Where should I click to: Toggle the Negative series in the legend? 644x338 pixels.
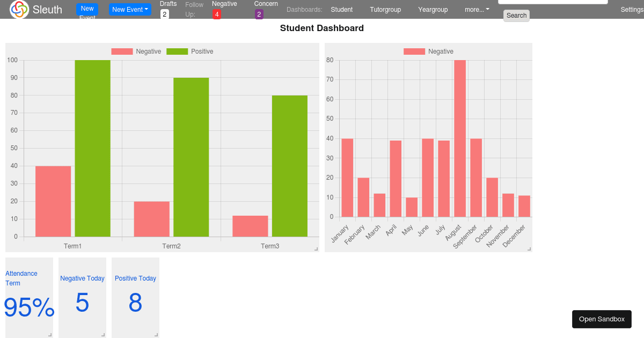[x=149, y=51]
